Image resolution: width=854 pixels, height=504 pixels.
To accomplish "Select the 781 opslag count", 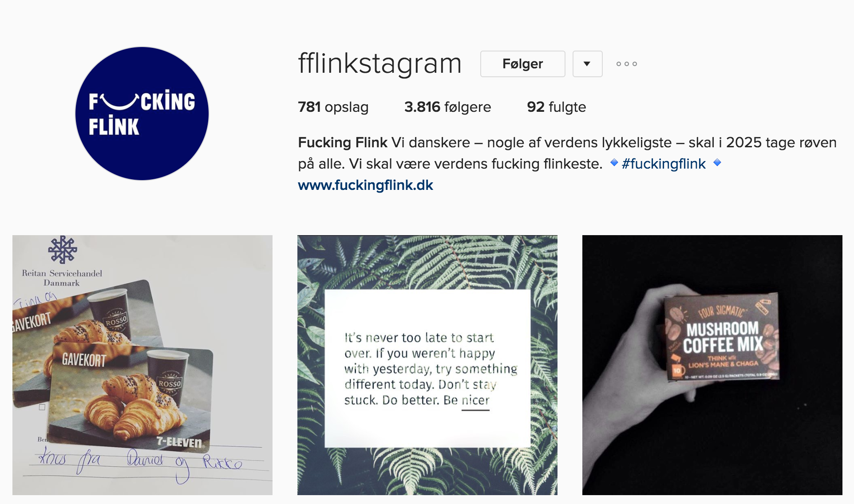I will 333,107.
